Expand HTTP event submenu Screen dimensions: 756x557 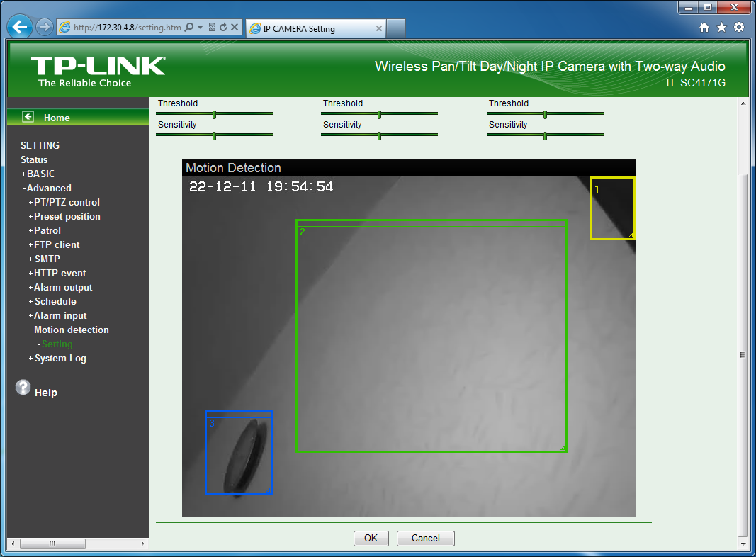(57, 273)
